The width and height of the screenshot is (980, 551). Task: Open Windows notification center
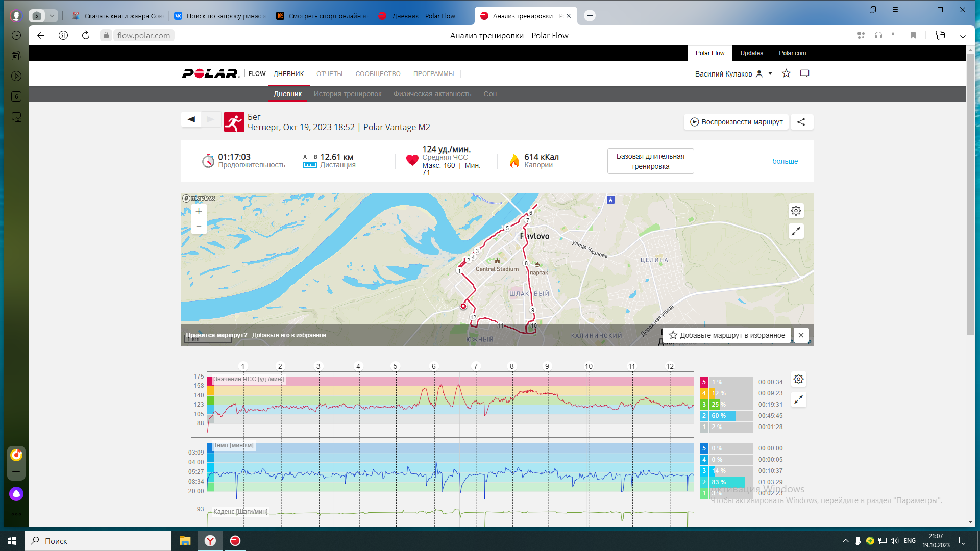point(963,541)
